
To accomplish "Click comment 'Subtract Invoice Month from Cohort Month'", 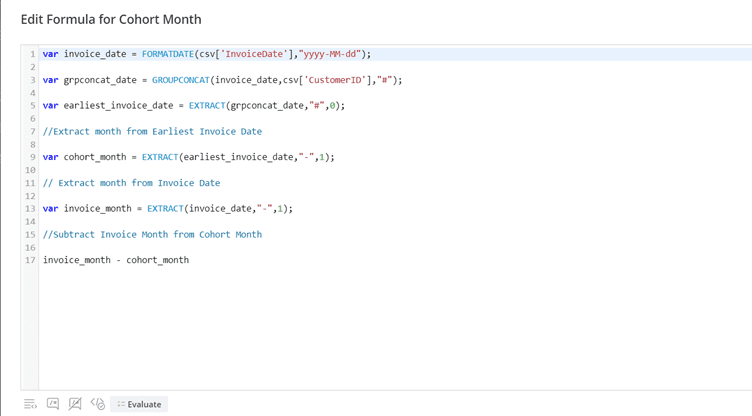I will tap(153, 235).
